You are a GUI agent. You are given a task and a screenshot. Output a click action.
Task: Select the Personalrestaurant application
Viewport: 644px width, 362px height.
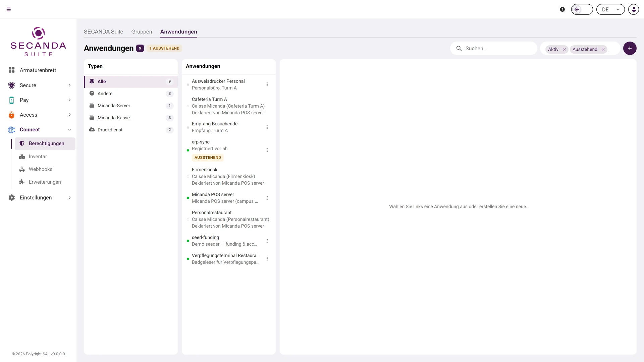point(229,219)
